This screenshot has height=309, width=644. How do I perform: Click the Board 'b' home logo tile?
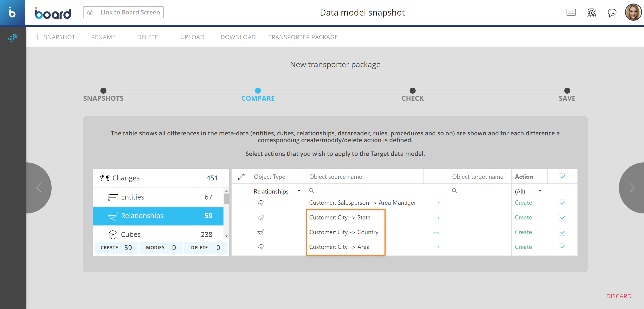(13, 13)
